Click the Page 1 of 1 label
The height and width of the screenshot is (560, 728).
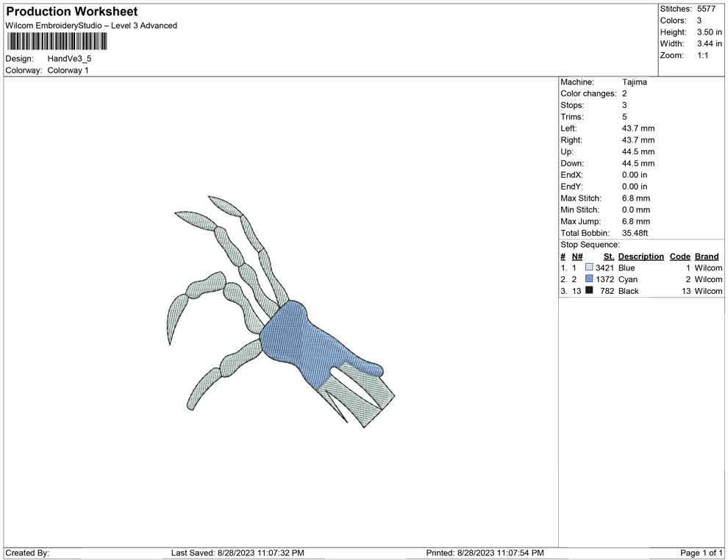(x=701, y=553)
